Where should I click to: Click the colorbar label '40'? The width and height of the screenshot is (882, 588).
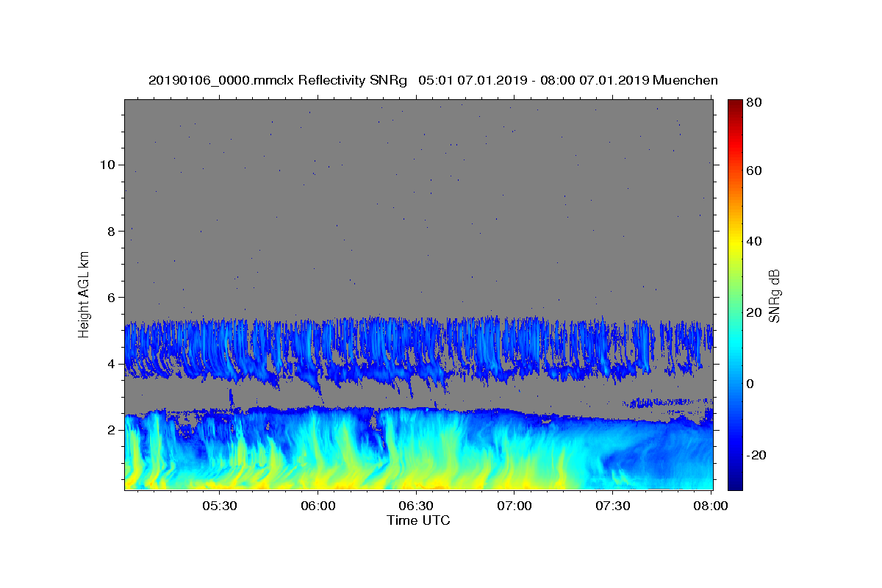(x=754, y=241)
